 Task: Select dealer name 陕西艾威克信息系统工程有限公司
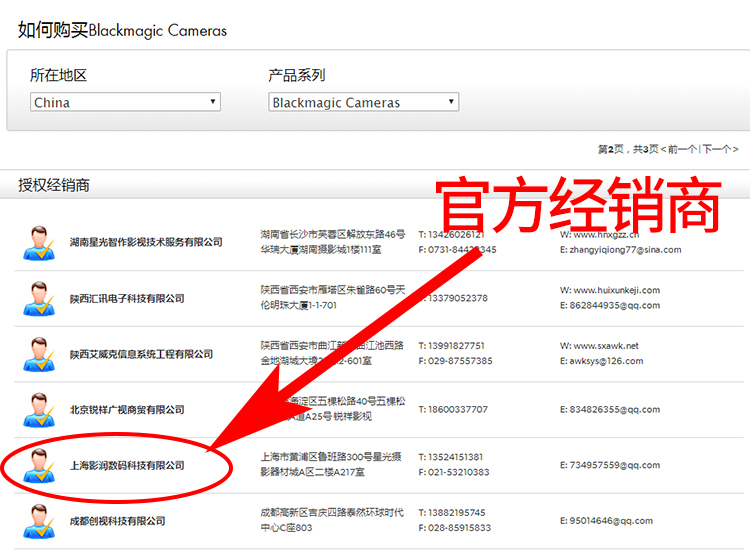pos(141,354)
